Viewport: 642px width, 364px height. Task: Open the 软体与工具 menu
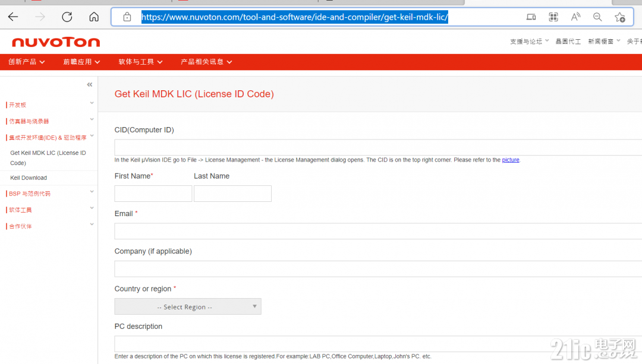click(x=140, y=62)
